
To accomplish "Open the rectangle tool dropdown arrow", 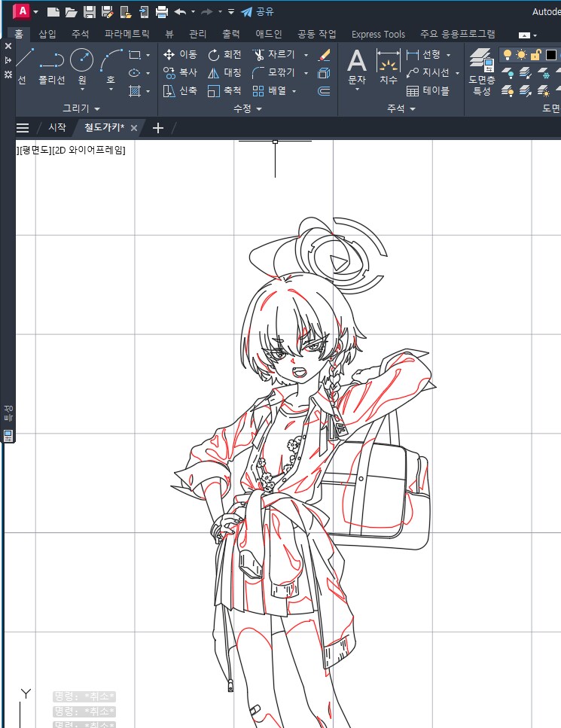I will 148,55.
